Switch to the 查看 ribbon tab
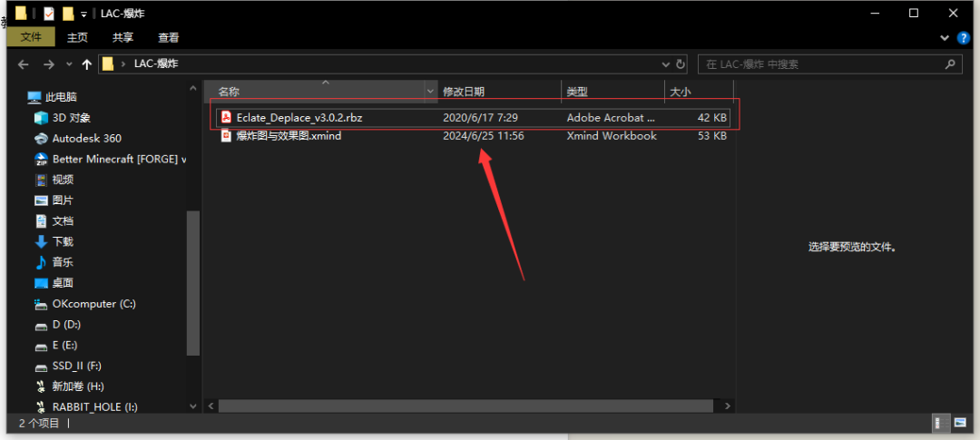The height and width of the screenshot is (440, 980). coord(168,37)
